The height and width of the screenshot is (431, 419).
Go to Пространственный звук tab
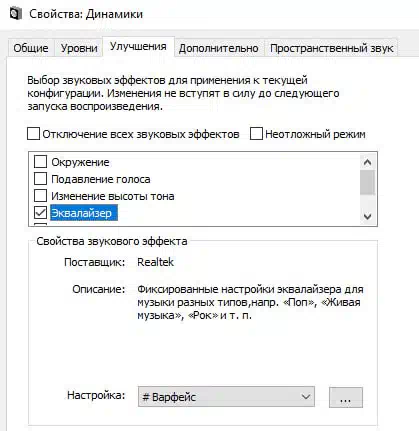(331, 48)
